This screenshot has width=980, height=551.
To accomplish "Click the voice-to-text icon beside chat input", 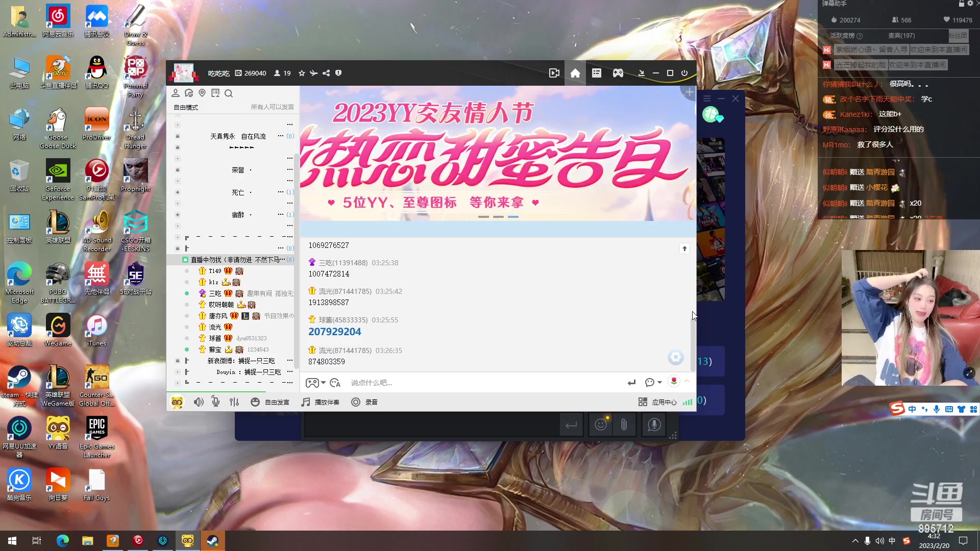I will click(335, 383).
